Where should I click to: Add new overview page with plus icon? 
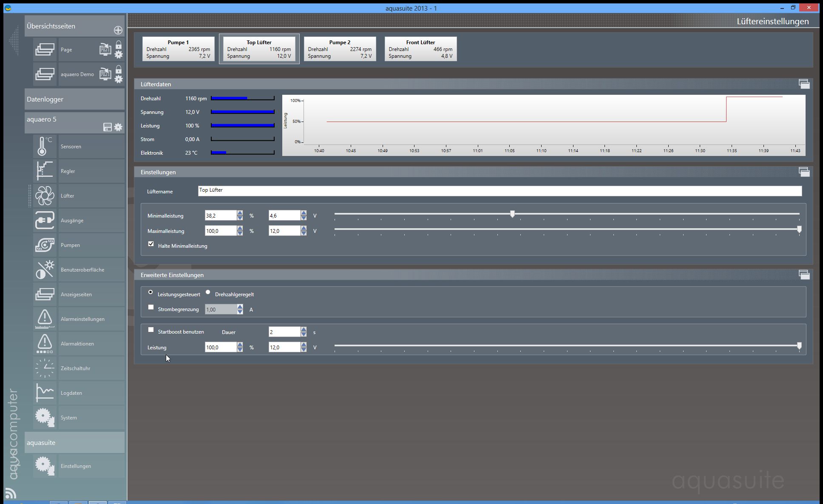click(x=118, y=30)
